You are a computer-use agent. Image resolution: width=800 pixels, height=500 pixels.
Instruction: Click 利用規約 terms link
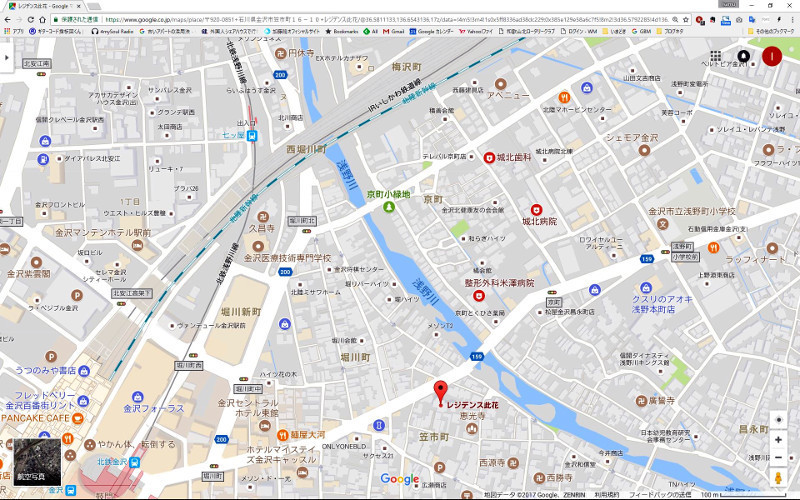point(607,495)
